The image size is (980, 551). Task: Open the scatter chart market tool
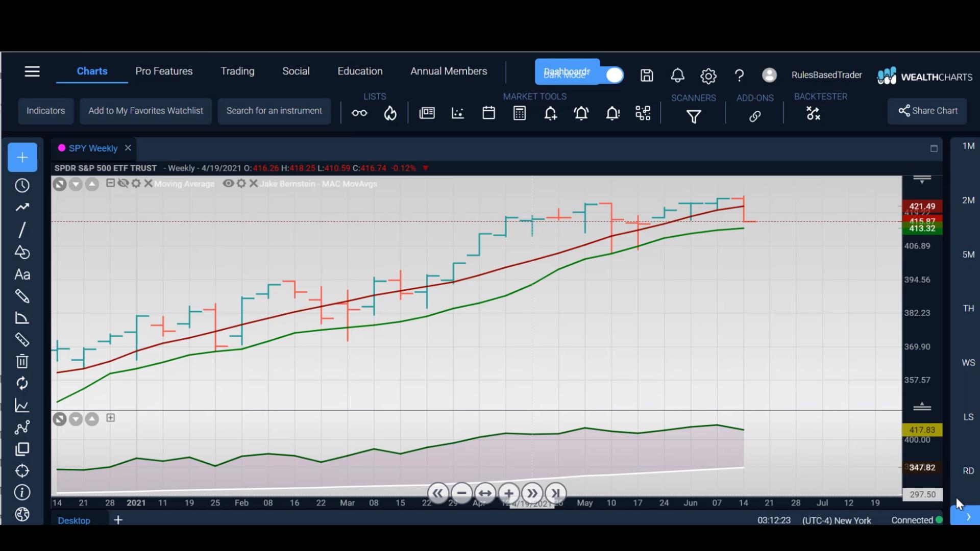coord(458,113)
